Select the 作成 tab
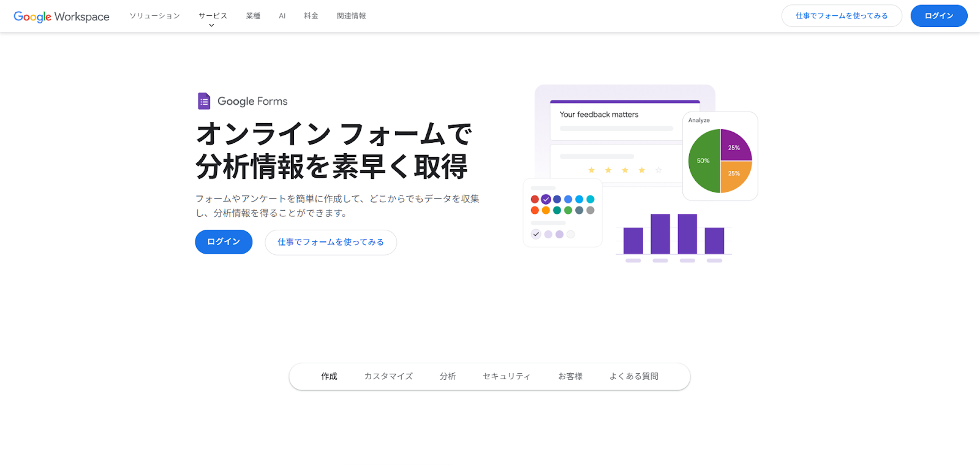Screen dimensions: 980x465 [329, 376]
